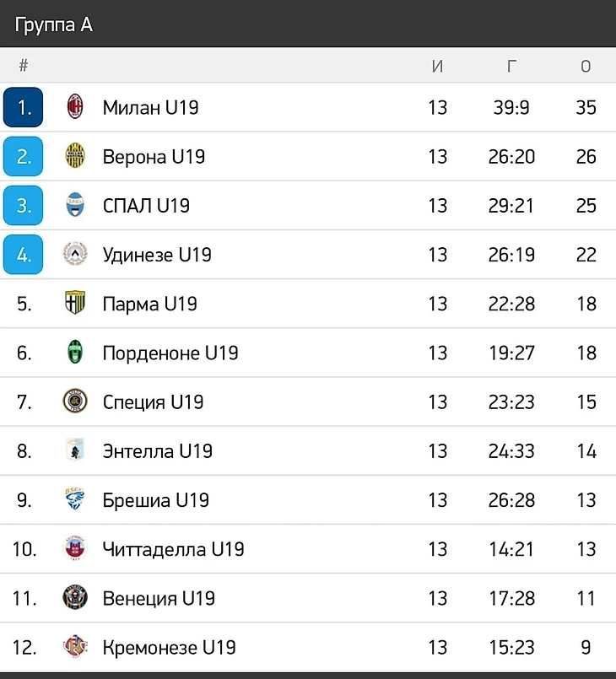This screenshot has height=679, width=616.
Task: Open the Милан U19 team link
Action: [150, 107]
